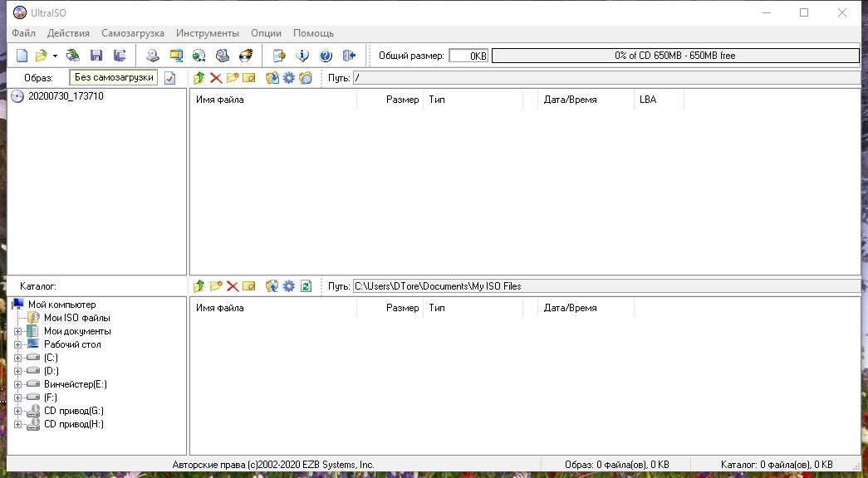Image resolution: width=868 pixels, height=478 pixels.
Task: Expand the (D:) drive node
Action: [17, 371]
